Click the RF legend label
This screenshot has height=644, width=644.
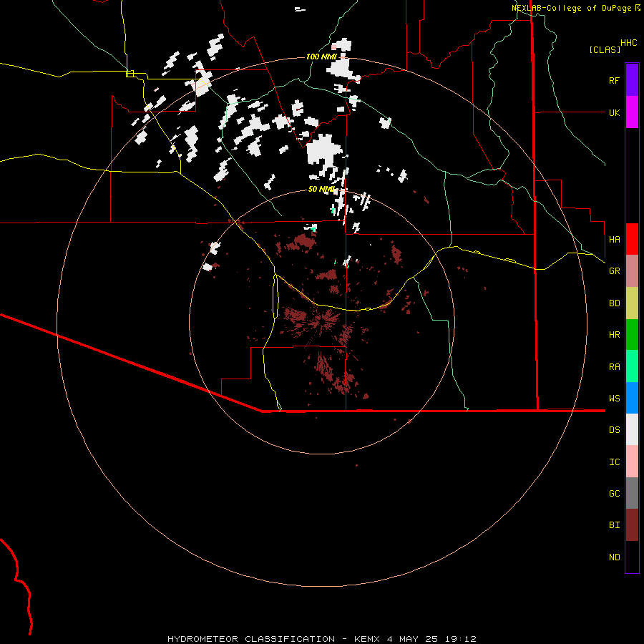[x=614, y=80]
